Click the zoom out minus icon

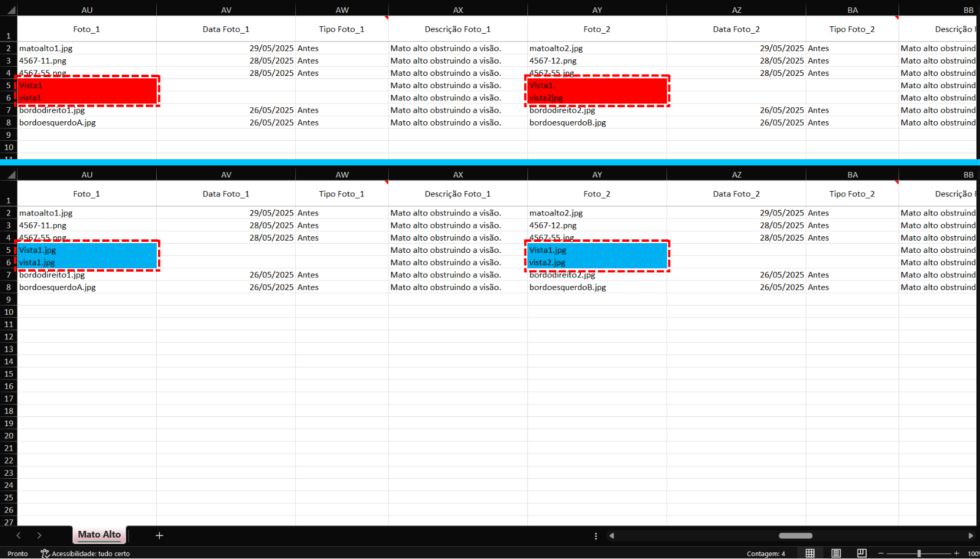[881, 553]
